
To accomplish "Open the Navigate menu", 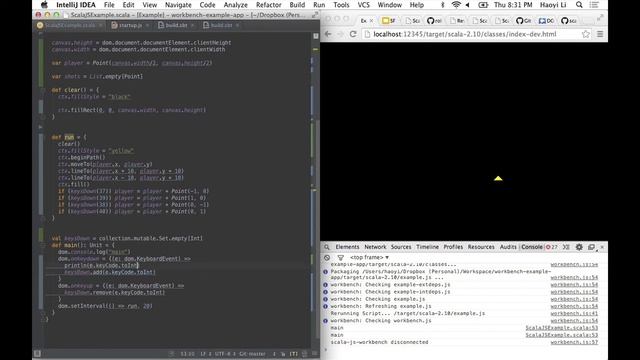I will coord(178,5).
